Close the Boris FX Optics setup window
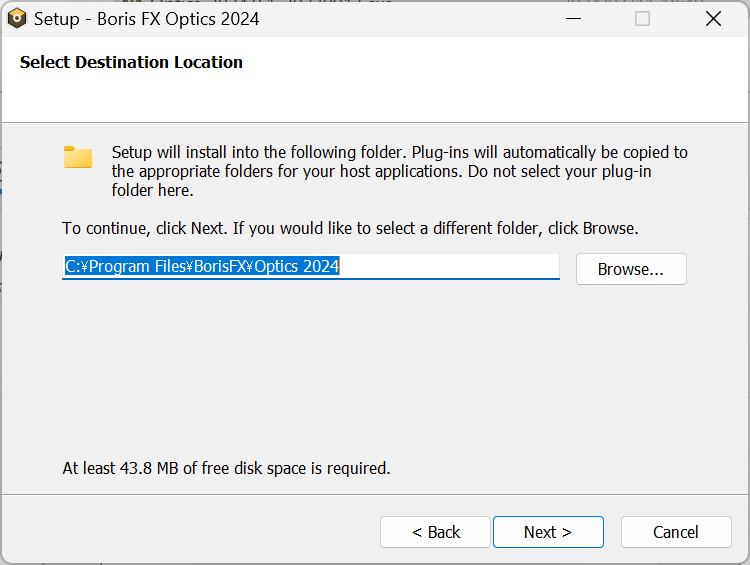This screenshot has height=565, width=750. coord(713,19)
